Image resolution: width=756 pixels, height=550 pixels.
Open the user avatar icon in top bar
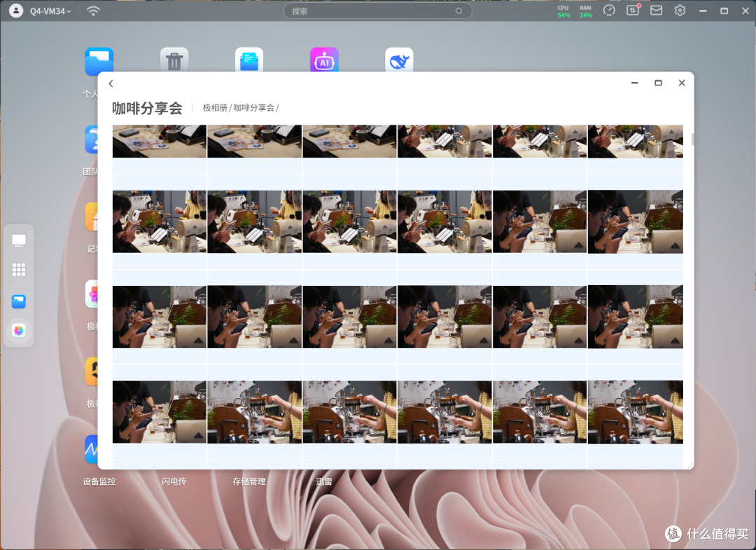coord(16,11)
